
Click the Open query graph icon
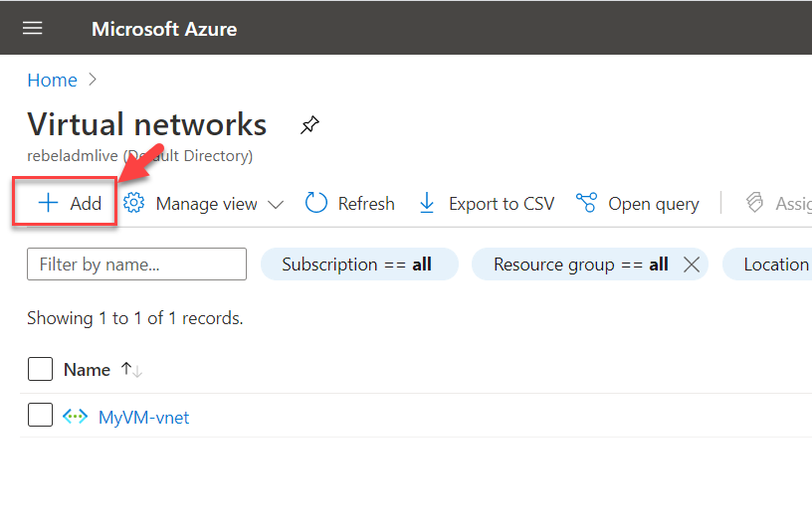point(586,202)
